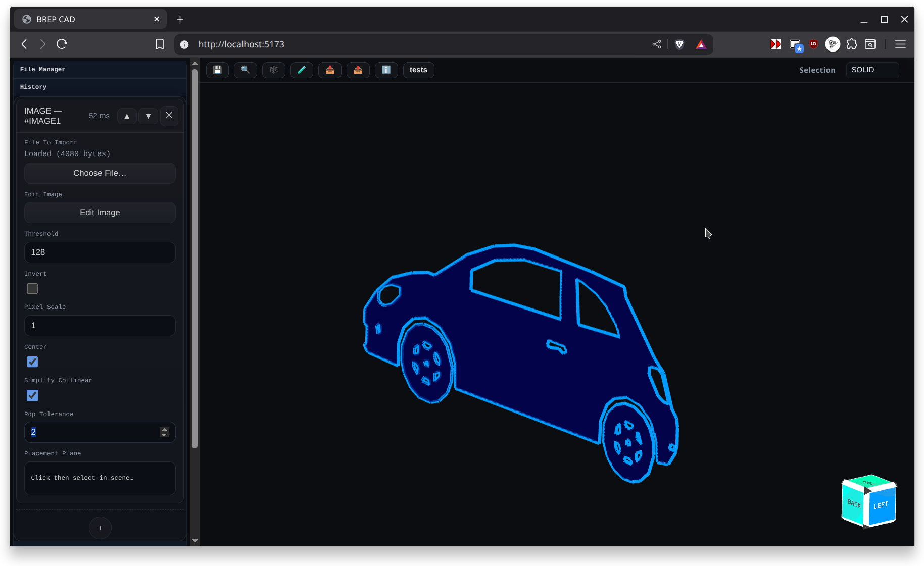Open the info panel icon

(x=386, y=70)
